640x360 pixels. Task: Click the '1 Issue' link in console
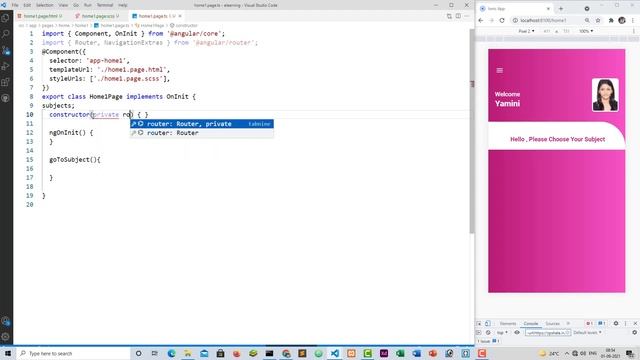coord(488,341)
